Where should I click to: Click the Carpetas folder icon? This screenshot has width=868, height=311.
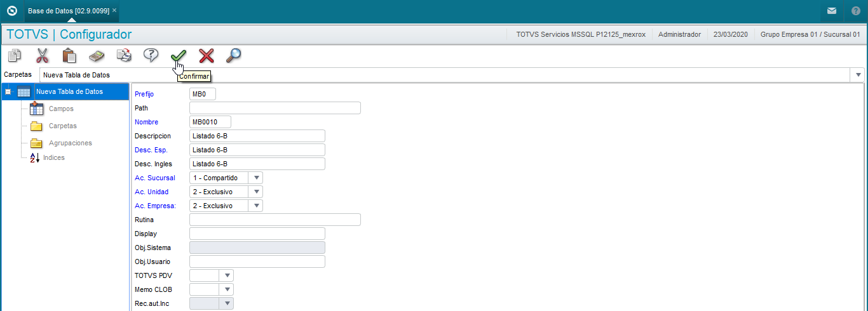36,126
